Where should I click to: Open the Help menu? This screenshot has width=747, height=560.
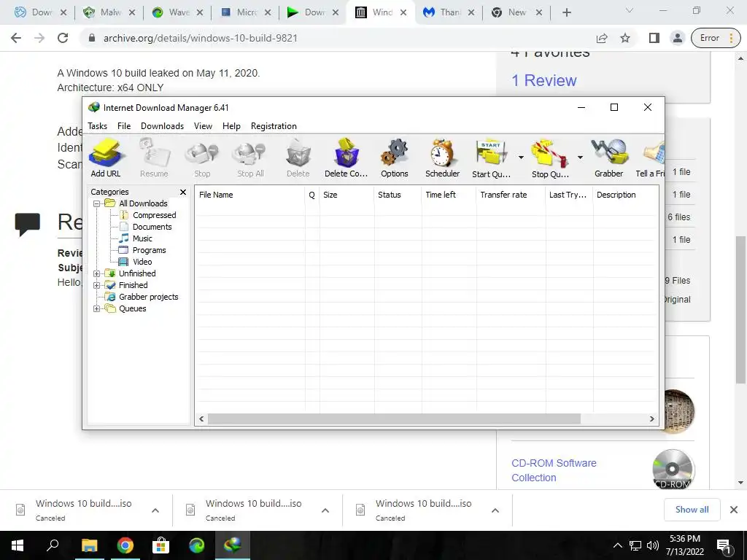(231, 126)
